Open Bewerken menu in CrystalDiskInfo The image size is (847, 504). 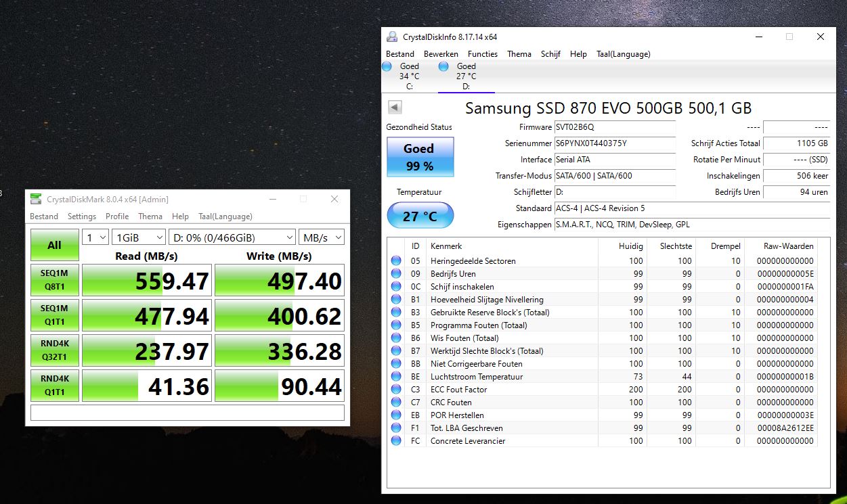click(x=441, y=54)
